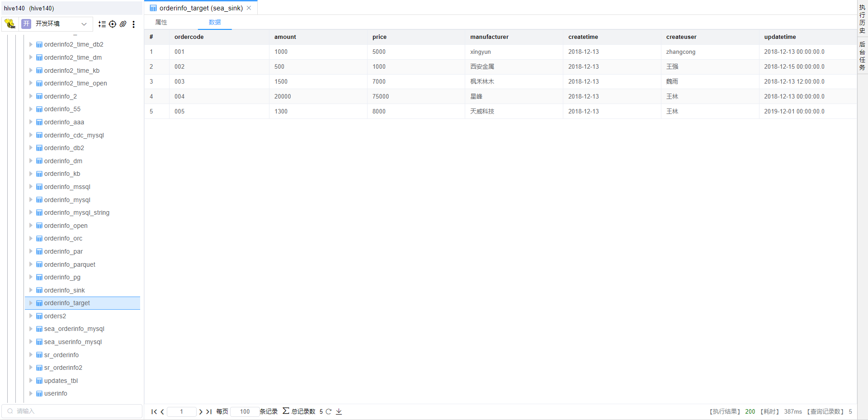Open the 执行历史 side panel
The height and width of the screenshot is (420, 868).
pyautogui.click(x=862, y=19)
